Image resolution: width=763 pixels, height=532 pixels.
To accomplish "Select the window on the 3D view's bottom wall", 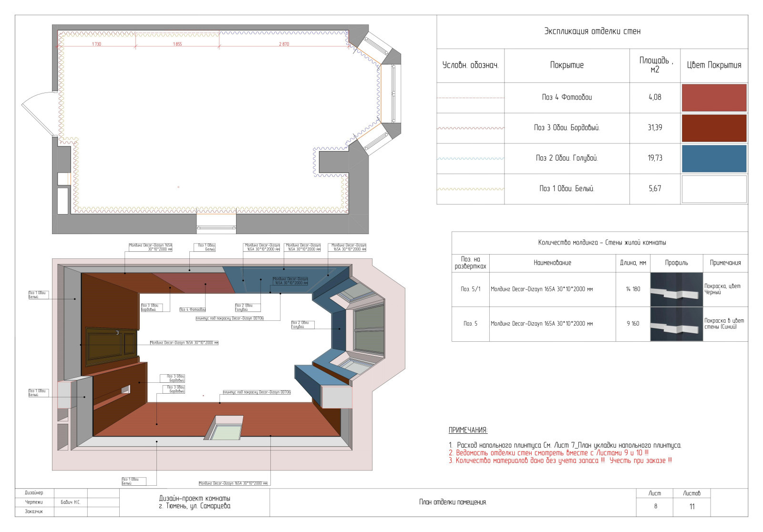I will tap(226, 428).
